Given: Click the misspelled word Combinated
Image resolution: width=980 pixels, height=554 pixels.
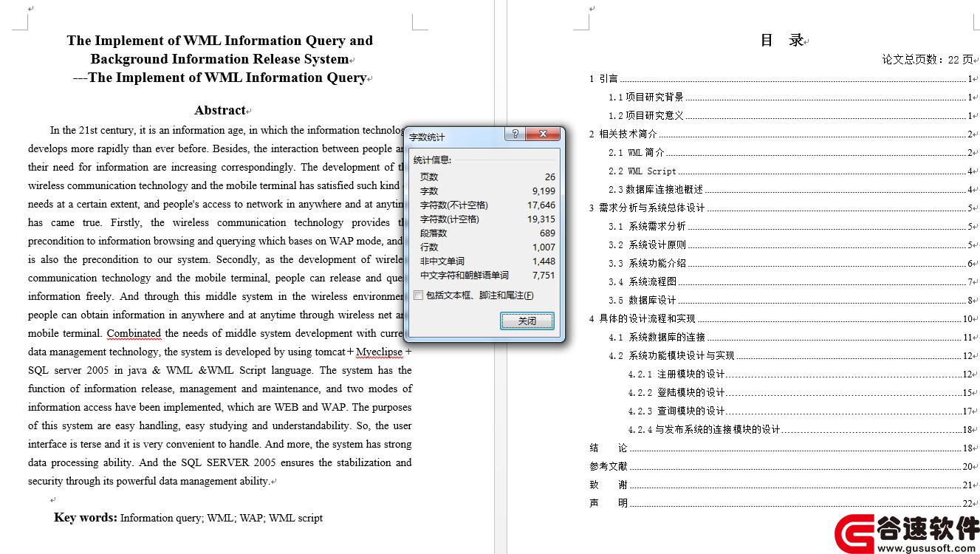Looking at the screenshot, I should (134, 333).
